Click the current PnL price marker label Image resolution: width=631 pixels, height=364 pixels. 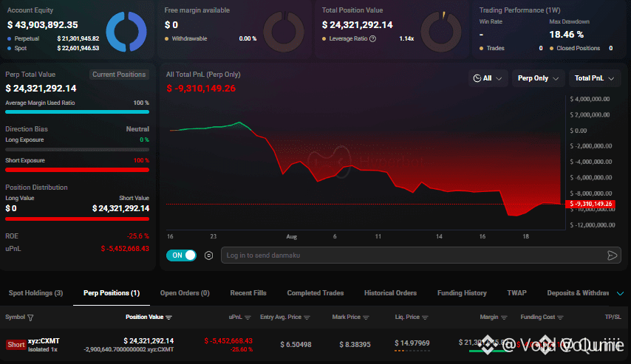click(590, 204)
